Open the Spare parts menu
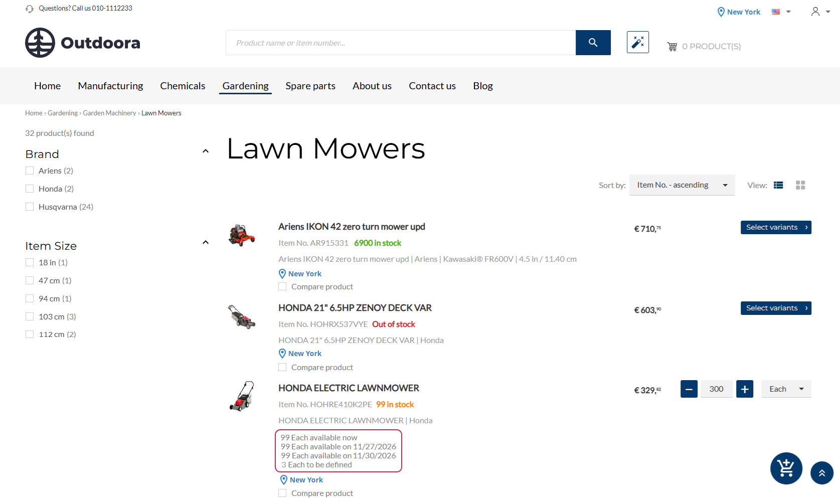The width and height of the screenshot is (840, 504). tap(310, 86)
